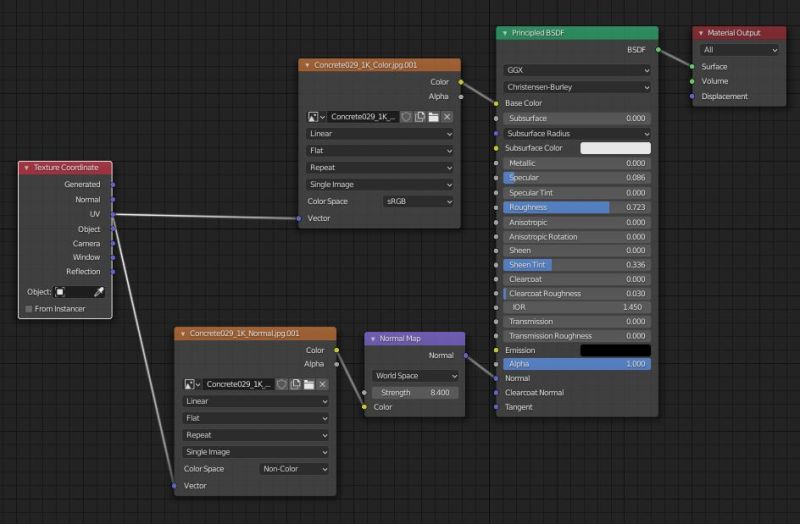
Task: Click Normal output socket of Normal Map node
Action: tap(466, 356)
